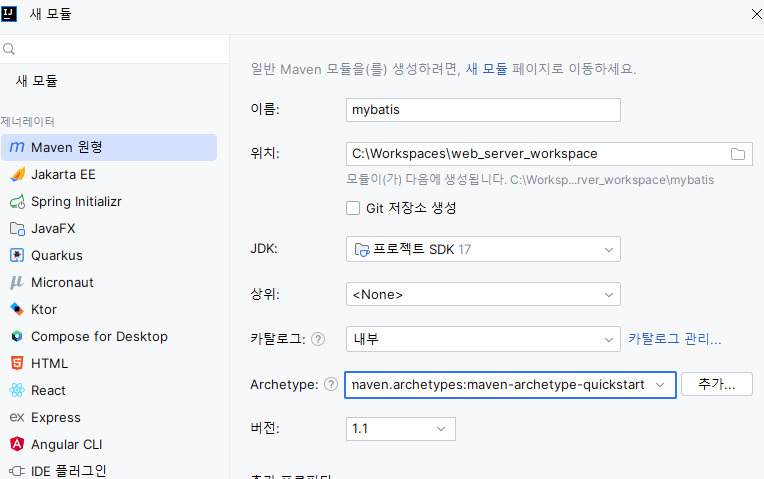Select the Quarkus generator icon
This screenshot has height=479, width=764.
coord(17,255)
